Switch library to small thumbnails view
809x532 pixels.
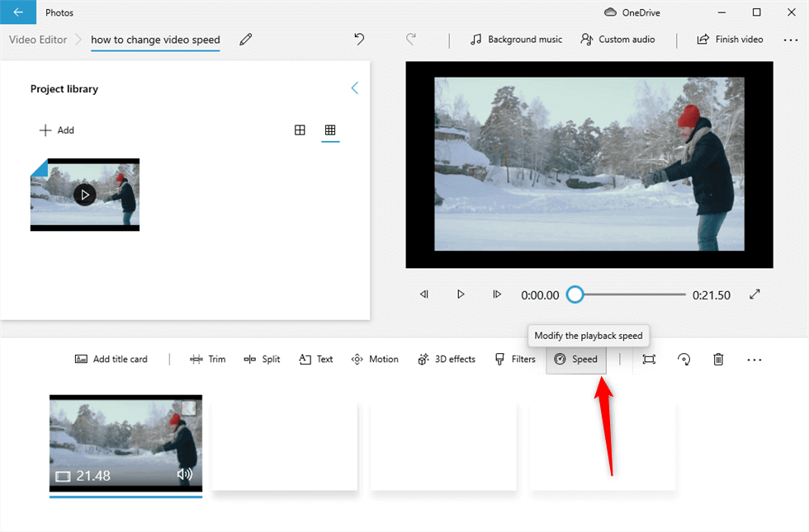click(x=330, y=130)
